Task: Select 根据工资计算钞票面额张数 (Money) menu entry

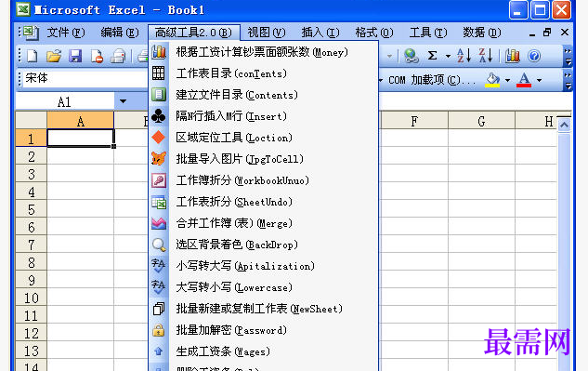Action: (x=263, y=52)
